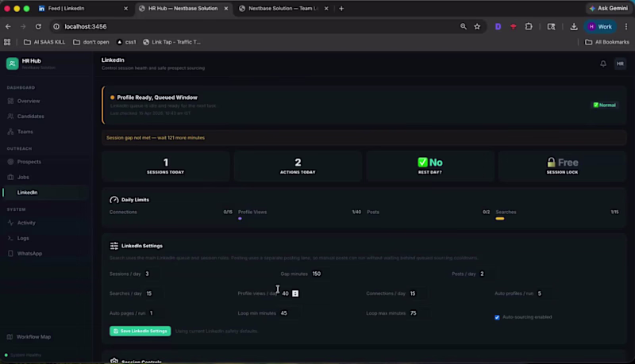Open the Work profile button
Viewport: 635px width, 364px height.
pyautogui.click(x=600, y=27)
